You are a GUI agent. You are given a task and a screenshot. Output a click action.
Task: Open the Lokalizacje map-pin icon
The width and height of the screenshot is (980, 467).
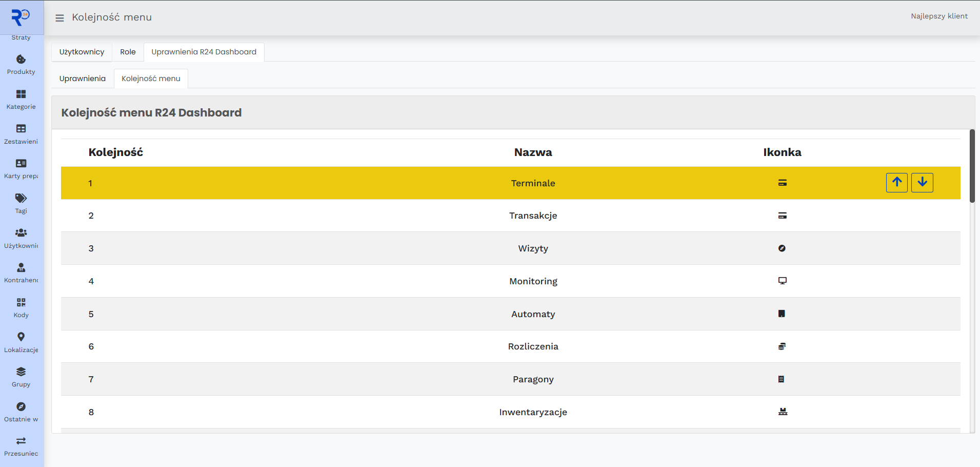point(21,337)
